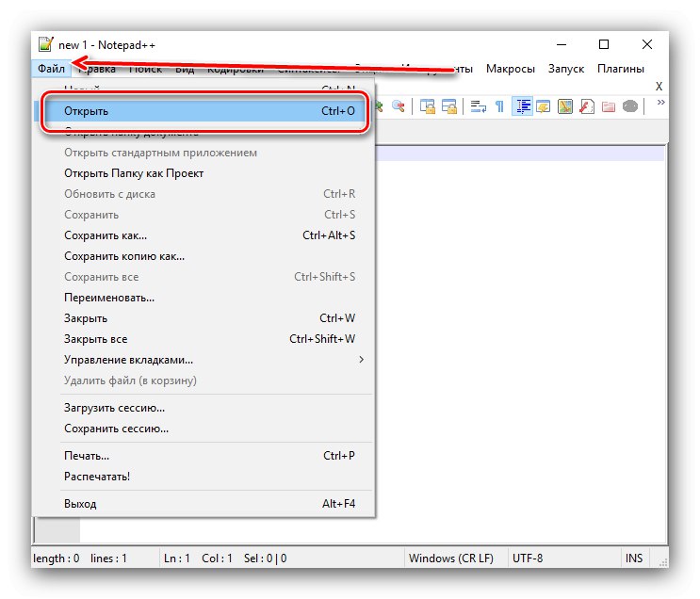The width and height of the screenshot is (700, 599).
Task: Open the Folder as Workspace icon
Action: point(608,106)
